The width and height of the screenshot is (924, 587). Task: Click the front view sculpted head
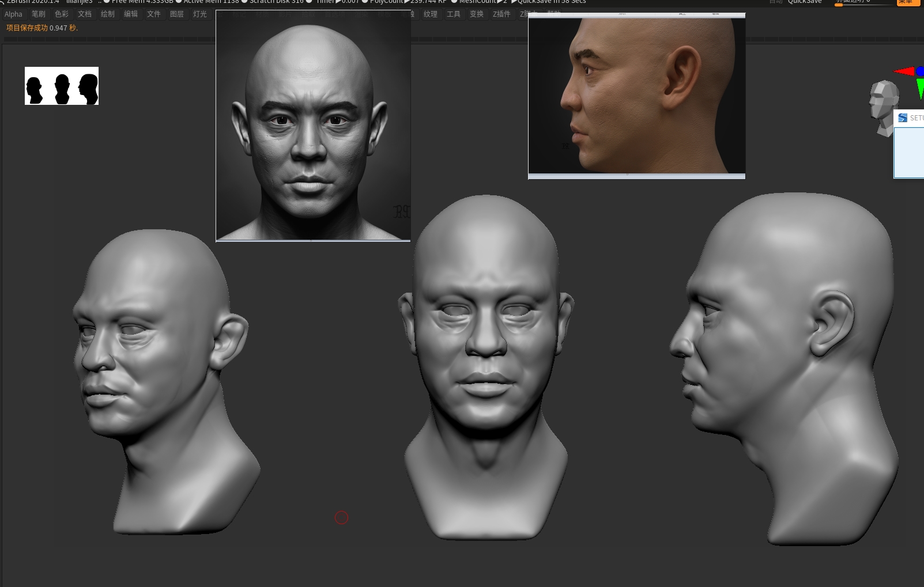[x=486, y=368]
